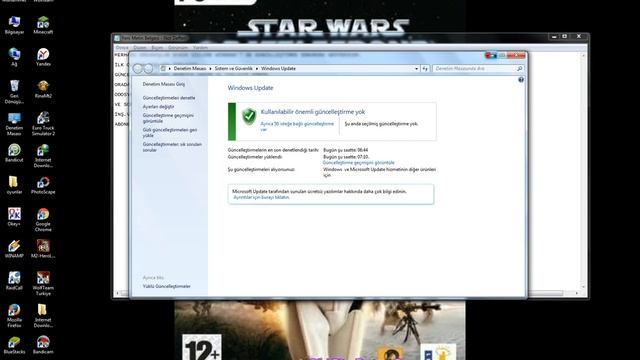
Task: Open Dosya menu in Notepad window
Action: tap(122, 48)
